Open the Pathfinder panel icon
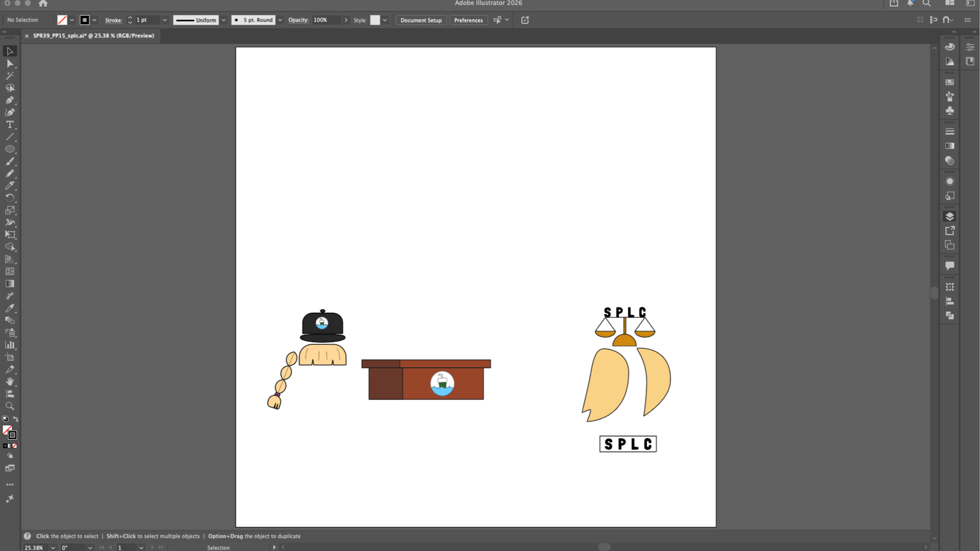The image size is (980, 551). click(949, 315)
